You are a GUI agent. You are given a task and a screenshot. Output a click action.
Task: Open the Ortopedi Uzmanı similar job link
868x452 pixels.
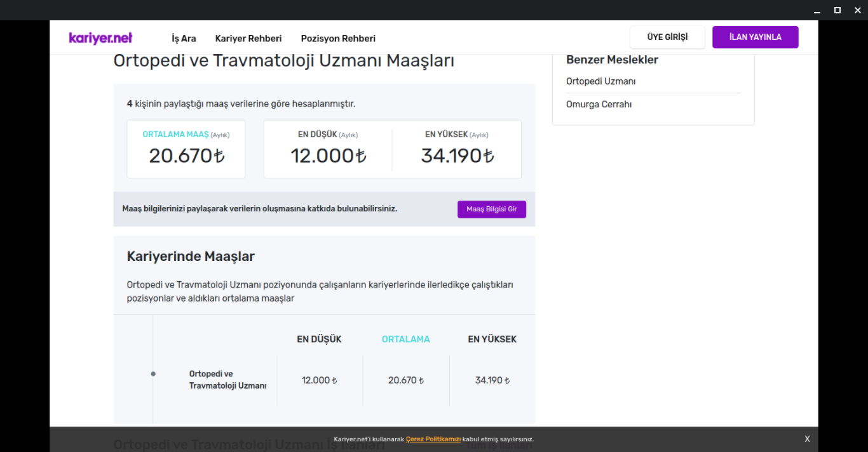pos(600,81)
